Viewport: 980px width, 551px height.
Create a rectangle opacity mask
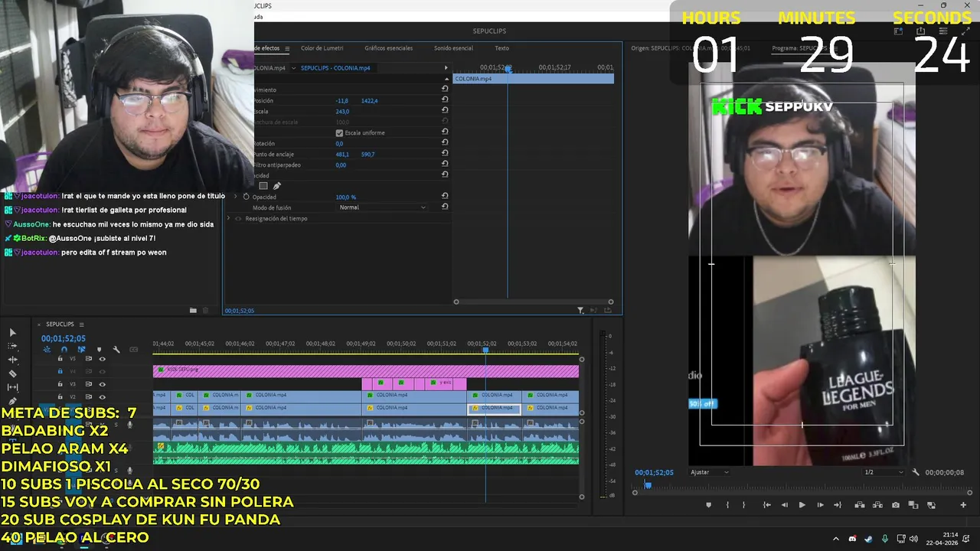[263, 186]
